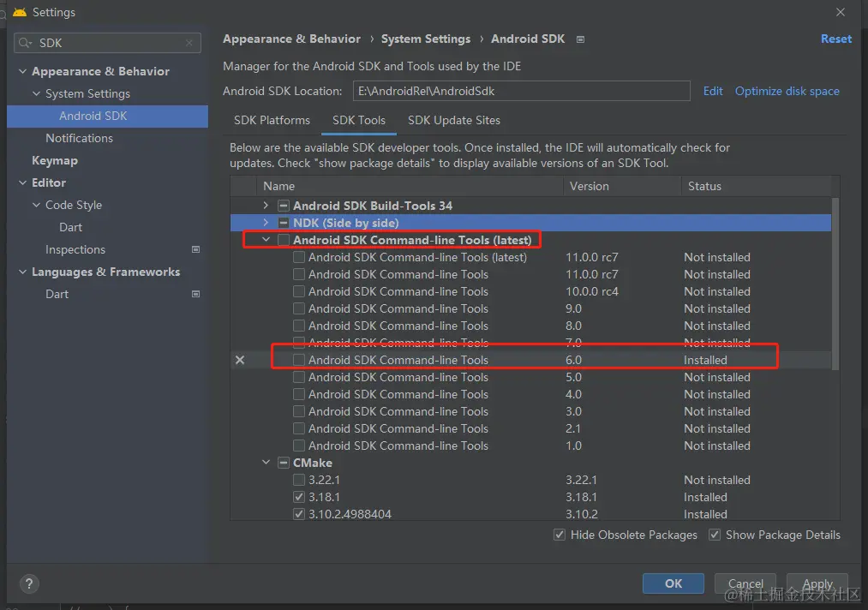Click the Appearance & Behavior breadcrumb
Viewport: 868px width, 610px height.
(291, 39)
